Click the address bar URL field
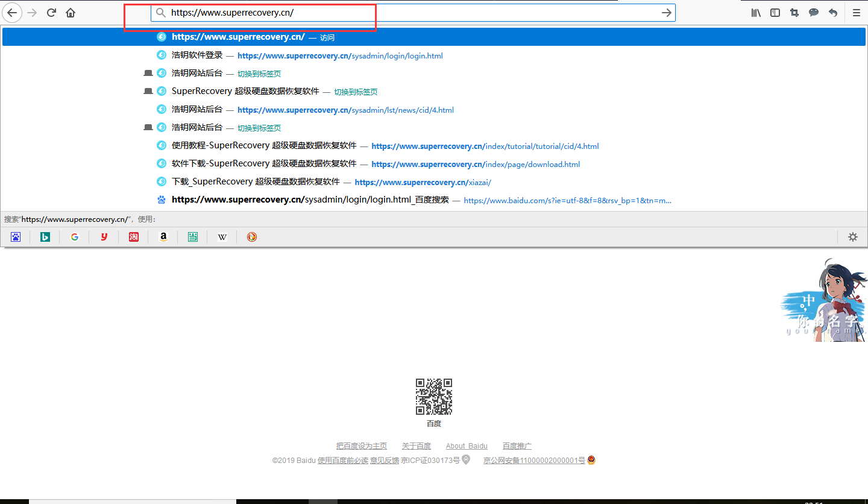The image size is (868, 504). pyautogui.click(x=413, y=13)
